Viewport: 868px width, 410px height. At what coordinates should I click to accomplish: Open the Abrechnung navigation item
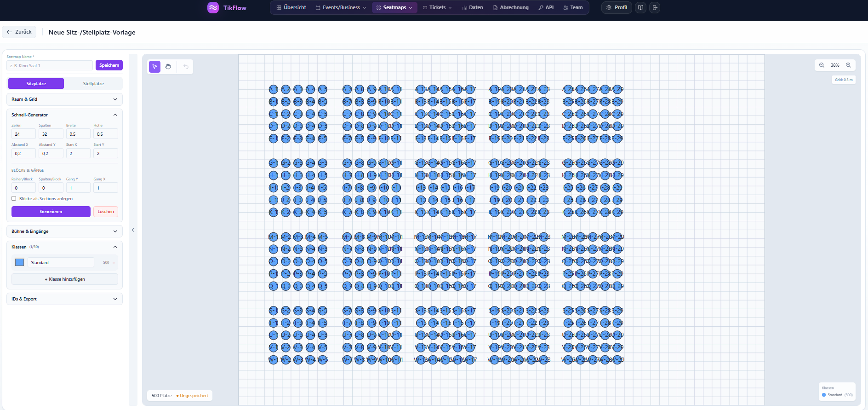point(511,8)
